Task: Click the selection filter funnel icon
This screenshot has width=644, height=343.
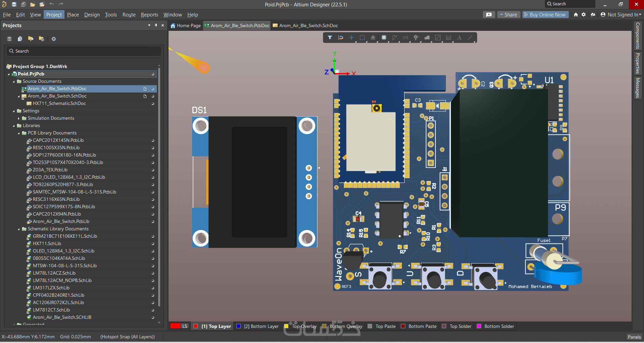Action: click(x=330, y=38)
